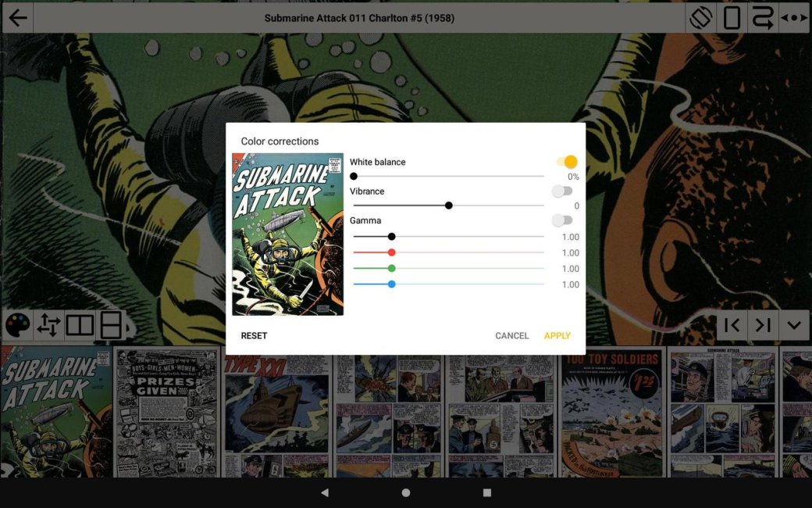Click the Vibrance slider handle
The image size is (812, 508).
(449, 206)
